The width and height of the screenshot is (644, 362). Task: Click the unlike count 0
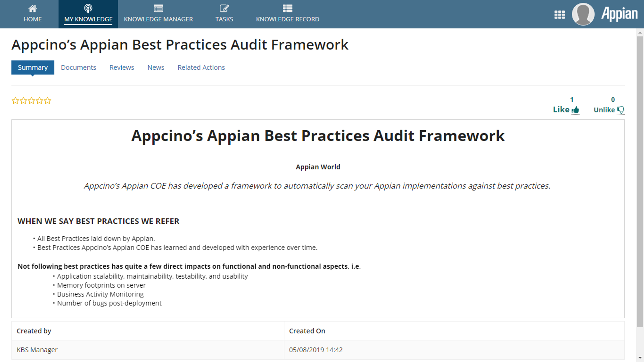coord(613,99)
